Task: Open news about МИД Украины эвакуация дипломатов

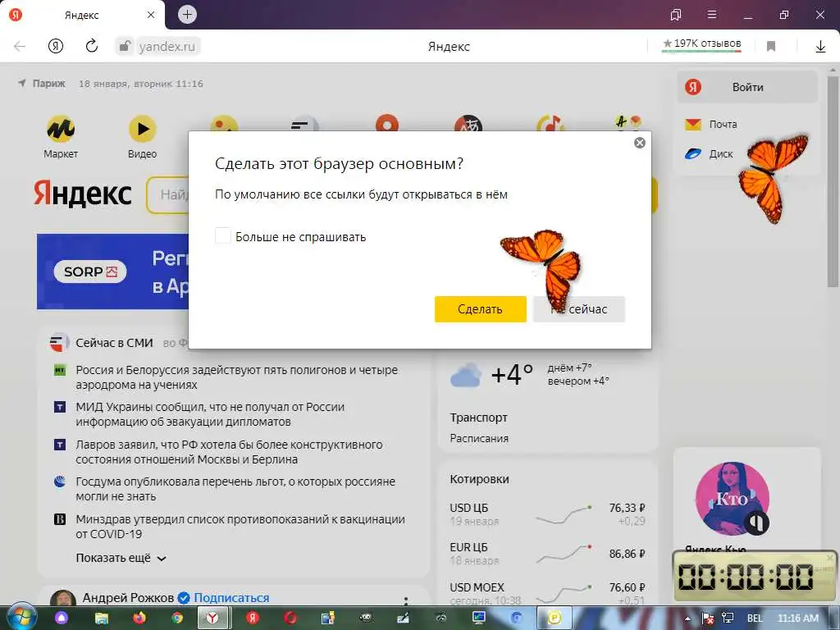Action: 210,414
